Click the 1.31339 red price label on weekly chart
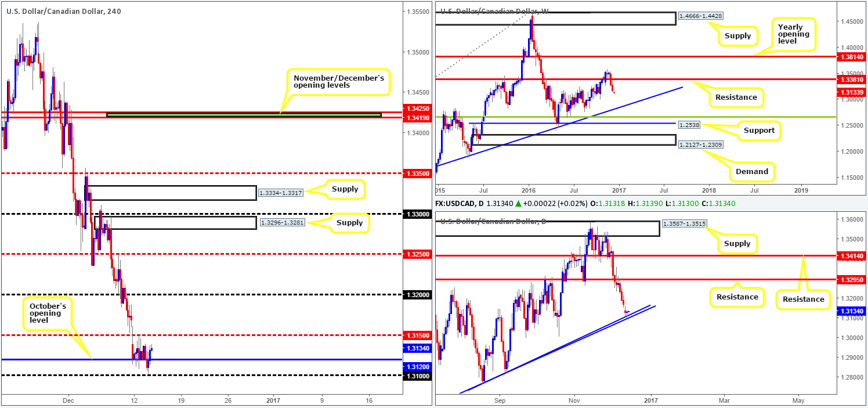The image size is (868, 408). (x=852, y=92)
